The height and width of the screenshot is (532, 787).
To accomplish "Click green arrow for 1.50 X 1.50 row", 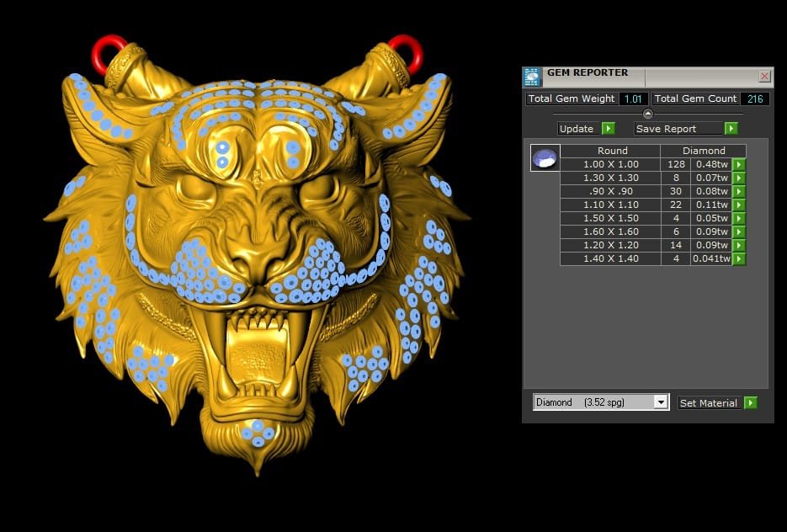I will point(739,219).
